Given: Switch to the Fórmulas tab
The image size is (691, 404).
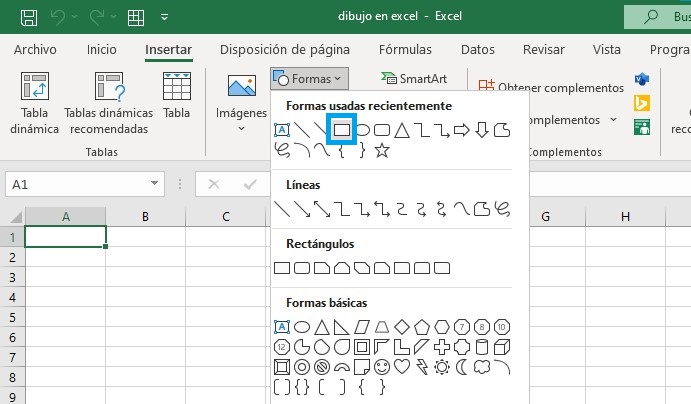Looking at the screenshot, I should tap(405, 49).
